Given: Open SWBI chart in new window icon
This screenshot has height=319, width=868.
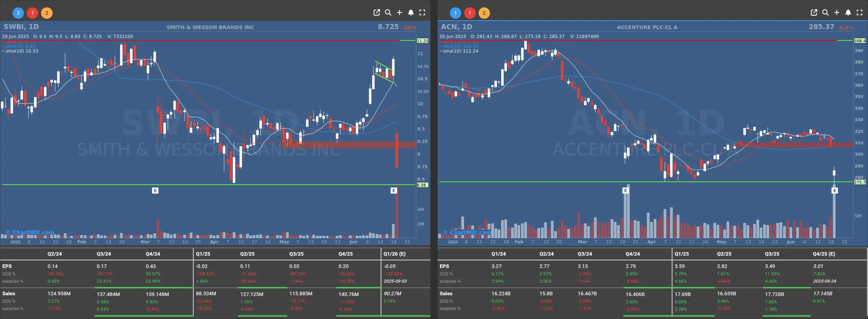Looking at the screenshot, I should click(x=376, y=13).
